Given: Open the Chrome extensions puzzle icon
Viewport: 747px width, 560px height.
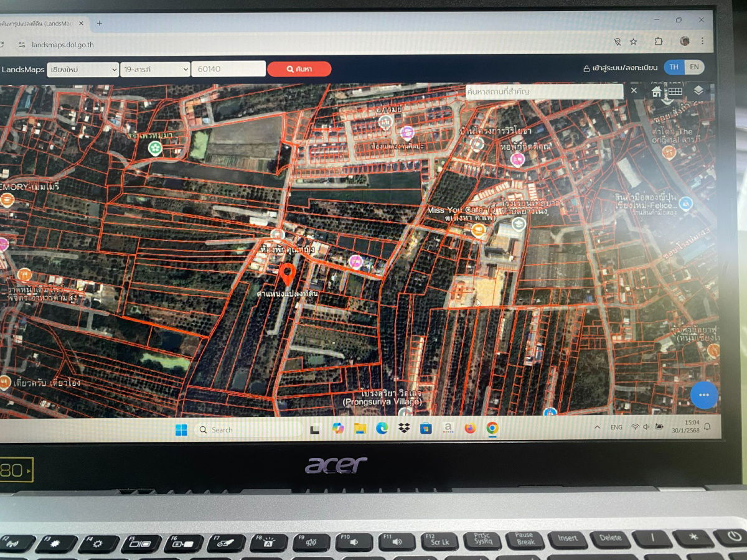Looking at the screenshot, I should pyautogui.click(x=658, y=42).
